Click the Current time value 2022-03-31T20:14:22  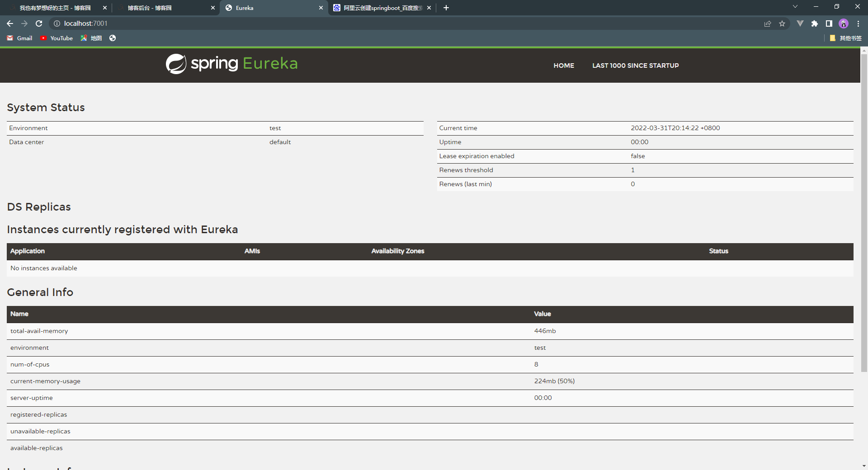(675, 128)
